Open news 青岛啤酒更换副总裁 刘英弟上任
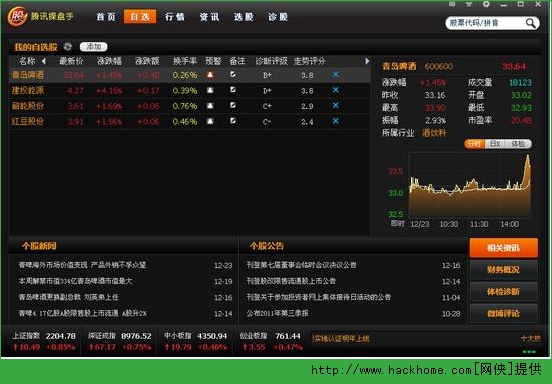The width and height of the screenshot is (552, 384). coord(69,297)
